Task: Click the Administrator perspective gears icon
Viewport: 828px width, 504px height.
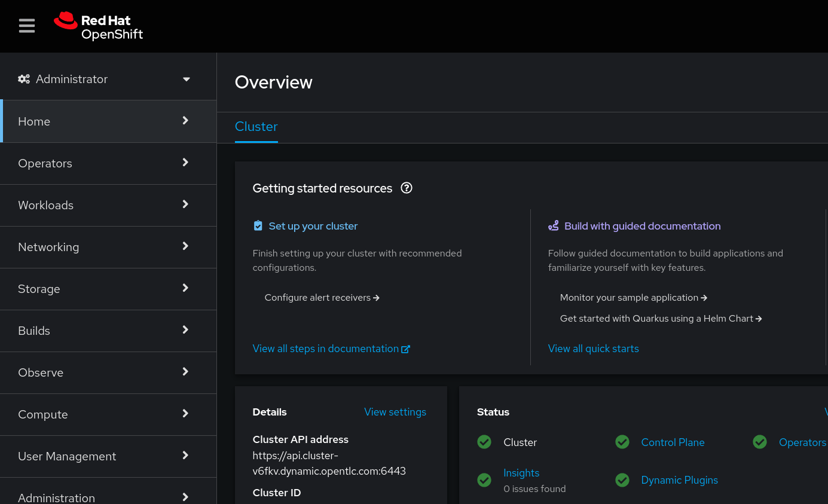Action: click(24, 79)
